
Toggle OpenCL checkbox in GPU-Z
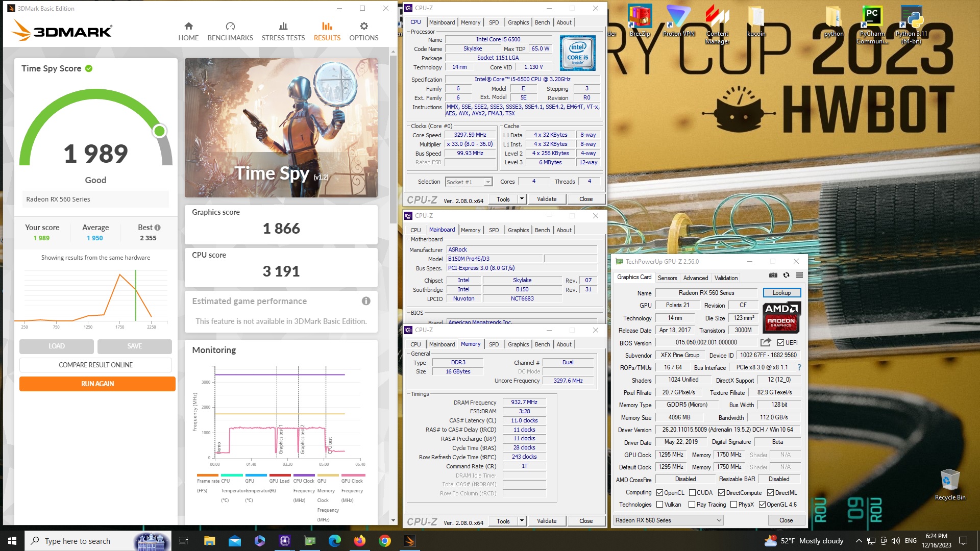coord(659,492)
